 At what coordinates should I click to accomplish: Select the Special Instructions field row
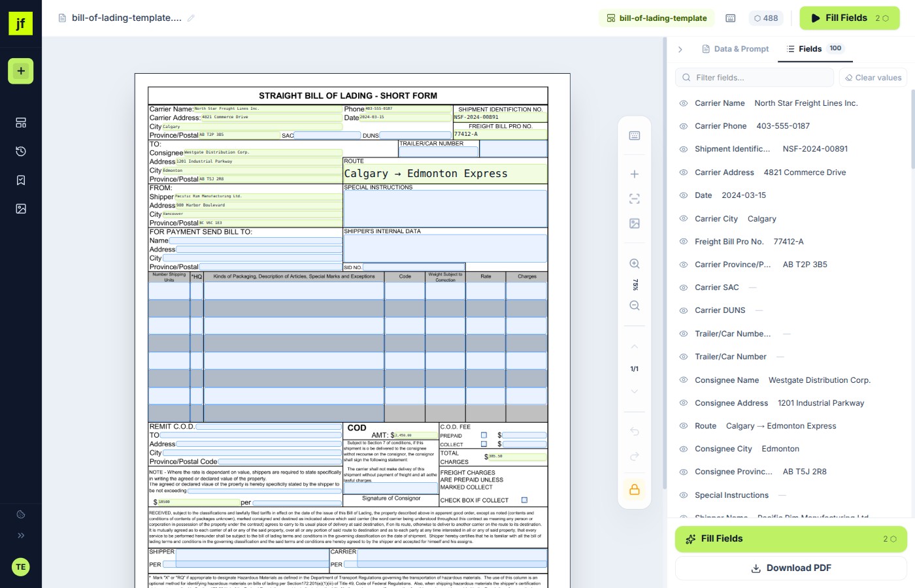(791, 495)
